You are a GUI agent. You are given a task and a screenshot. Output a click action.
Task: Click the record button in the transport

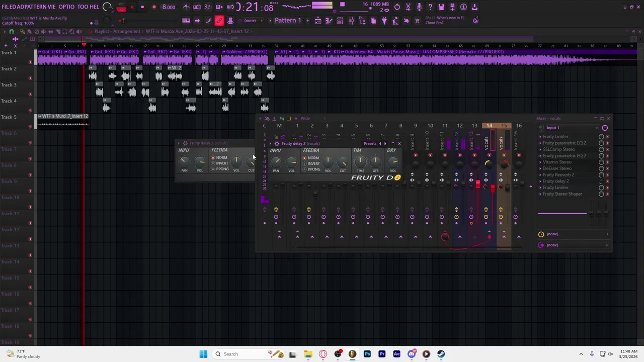click(x=154, y=7)
